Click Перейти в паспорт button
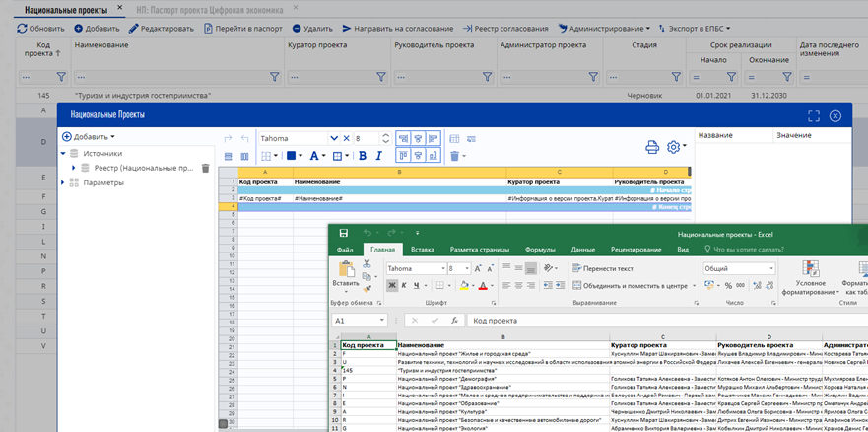Screen dimensions: 868x432 click(244, 29)
